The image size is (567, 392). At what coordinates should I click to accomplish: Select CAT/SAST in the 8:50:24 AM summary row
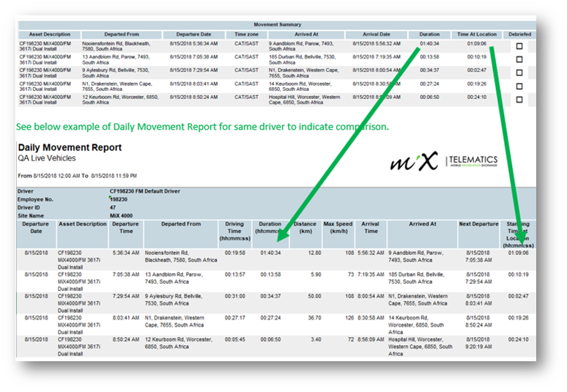click(246, 97)
